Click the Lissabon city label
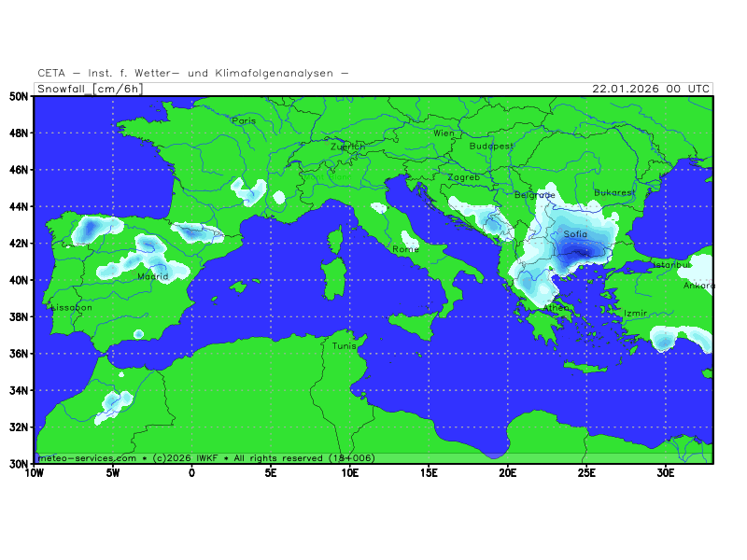747x560 pixels. click(72, 307)
